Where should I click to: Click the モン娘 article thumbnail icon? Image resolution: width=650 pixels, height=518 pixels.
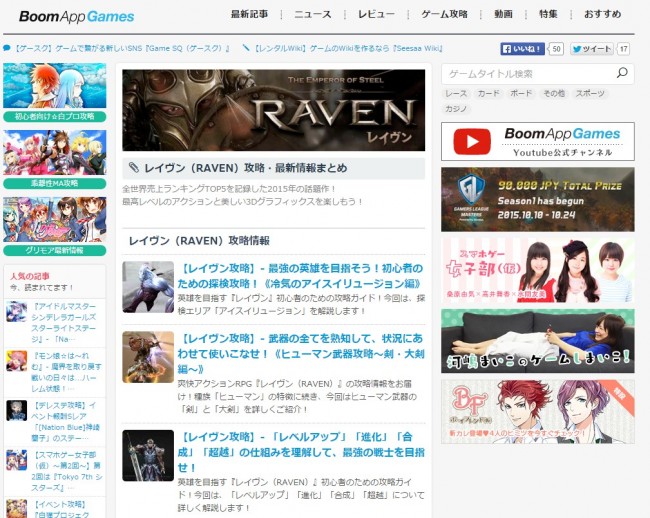(x=17, y=361)
